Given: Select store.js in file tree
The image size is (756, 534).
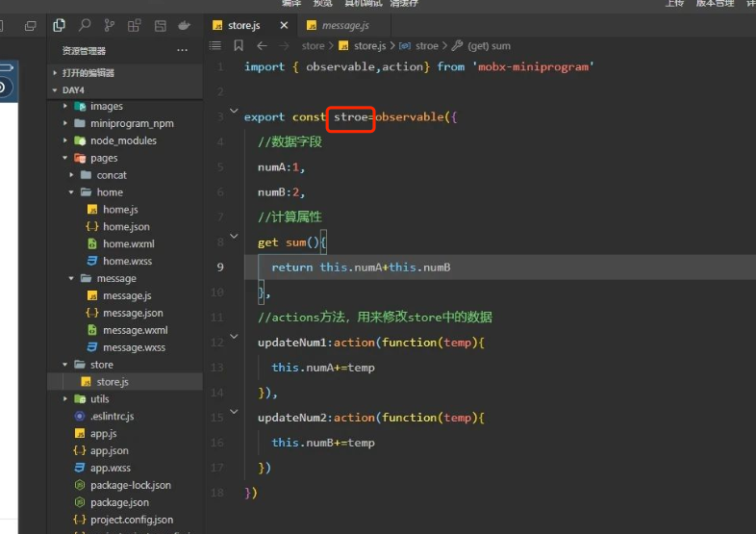Looking at the screenshot, I should [125, 382].
